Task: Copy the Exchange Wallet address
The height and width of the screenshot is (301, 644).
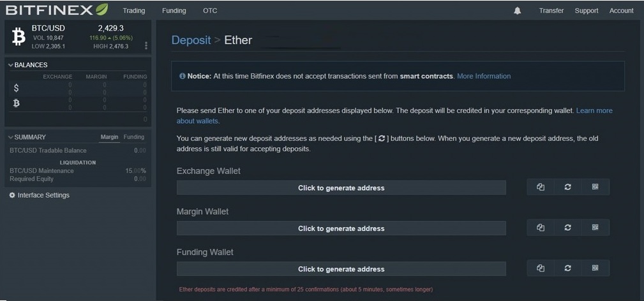Action: click(x=541, y=187)
